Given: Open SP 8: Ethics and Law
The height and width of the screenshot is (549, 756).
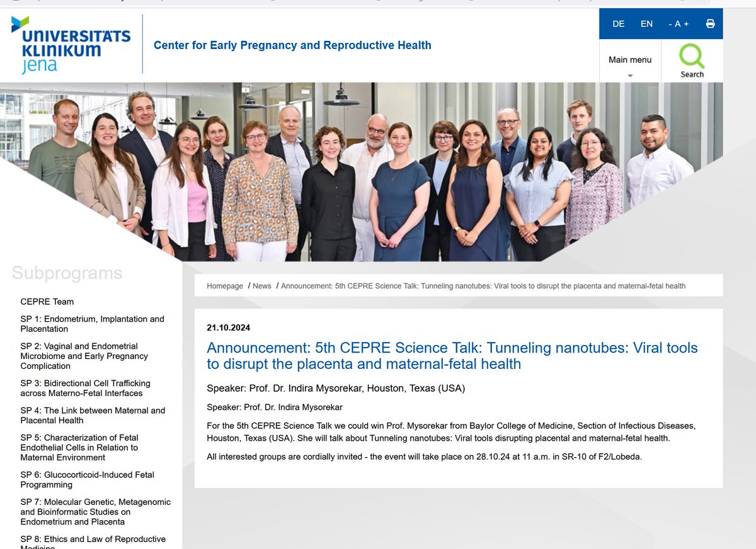Looking at the screenshot, I should 93,542.
